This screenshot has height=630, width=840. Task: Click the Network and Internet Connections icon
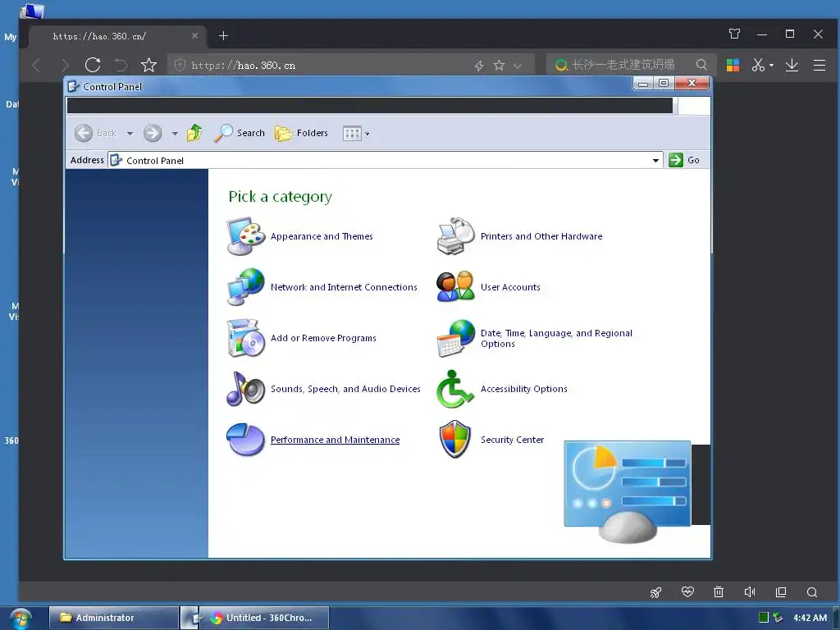click(246, 287)
